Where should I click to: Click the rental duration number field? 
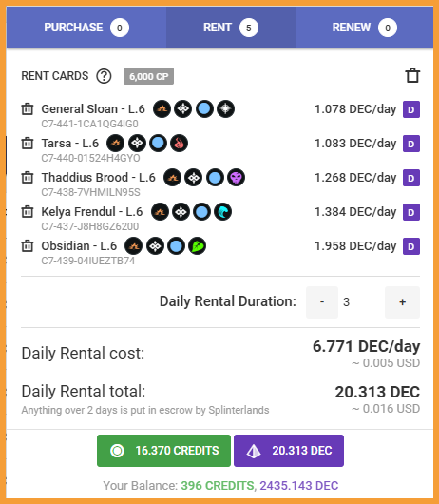tap(362, 302)
